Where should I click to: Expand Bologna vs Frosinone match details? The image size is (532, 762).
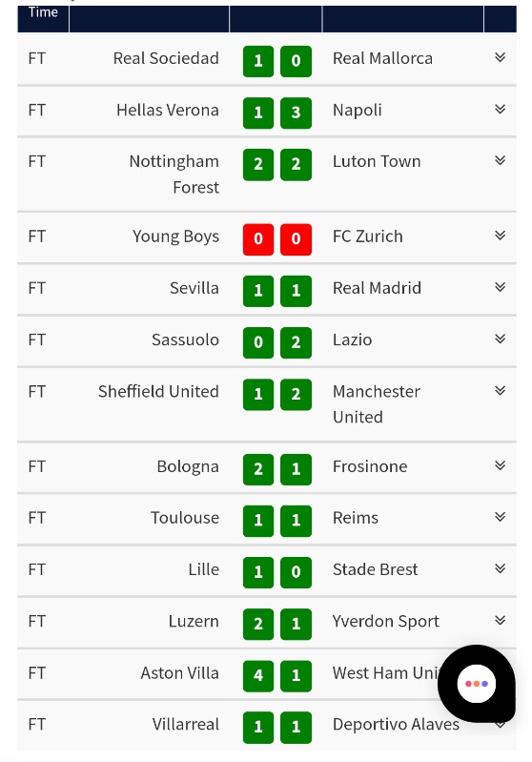[500, 465]
